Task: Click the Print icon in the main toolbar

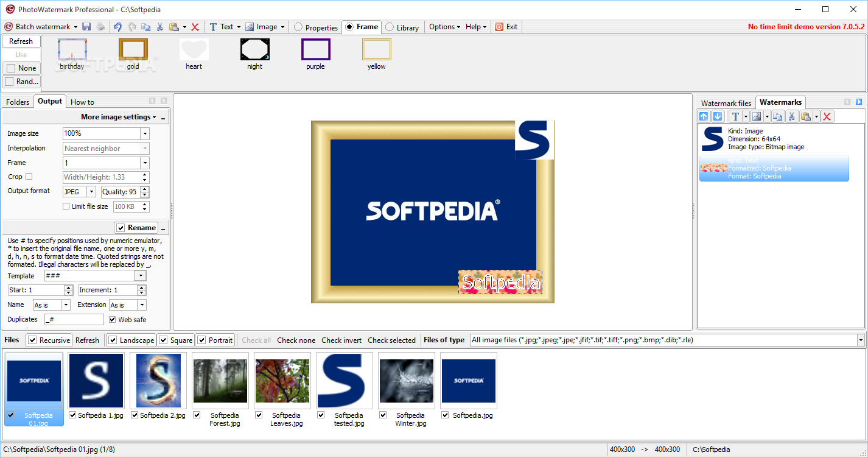Action: pyautogui.click(x=100, y=27)
